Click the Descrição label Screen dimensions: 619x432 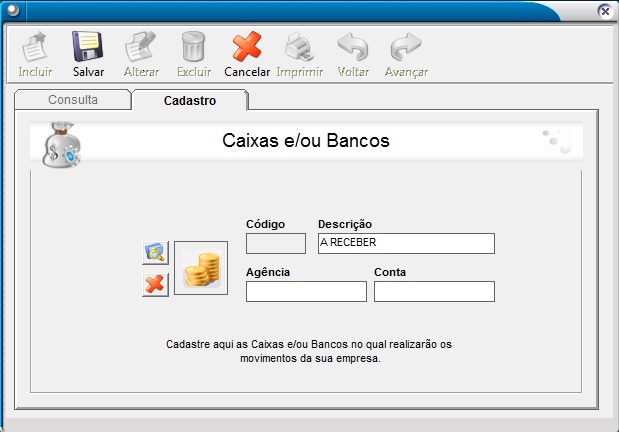(x=345, y=224)
